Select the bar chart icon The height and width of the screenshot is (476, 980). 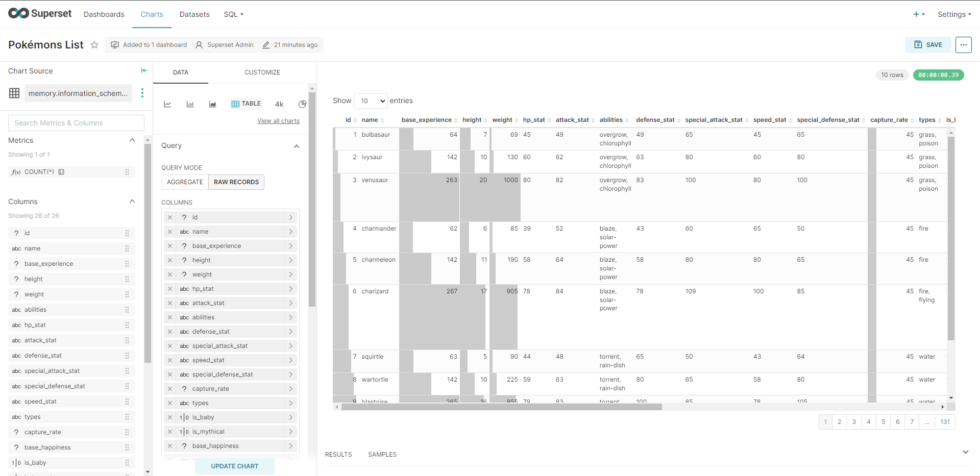(190, 104)
